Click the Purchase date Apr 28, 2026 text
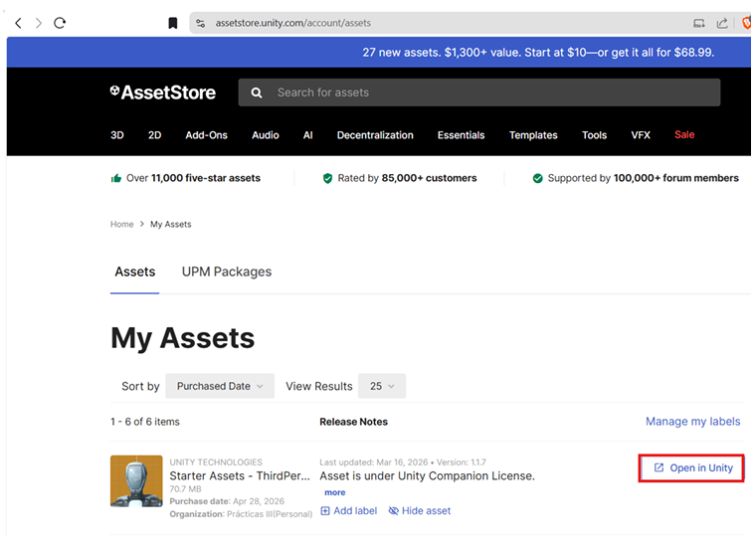This screenshot has width=756, height=549. 227,501
